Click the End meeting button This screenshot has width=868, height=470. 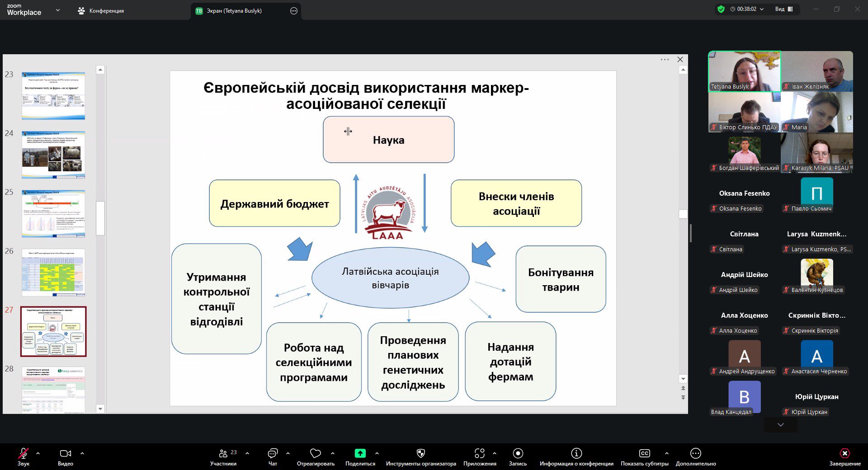pyautogui.click(x=844, y=453)
